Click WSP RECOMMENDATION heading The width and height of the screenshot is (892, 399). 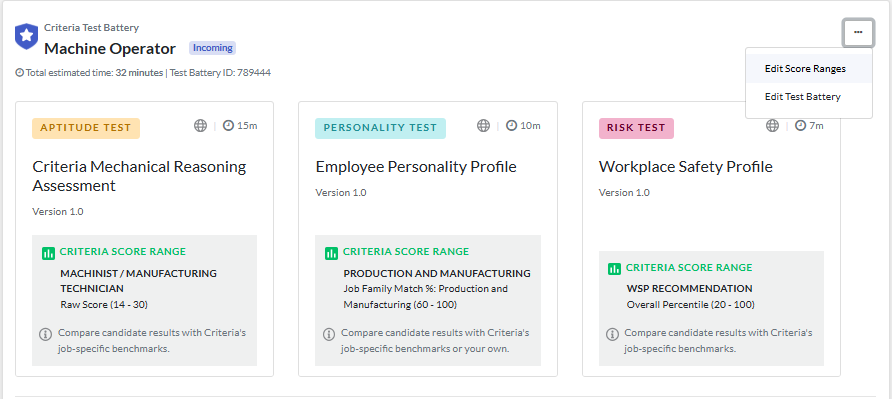pyautogui.click(x=689, y=289)
